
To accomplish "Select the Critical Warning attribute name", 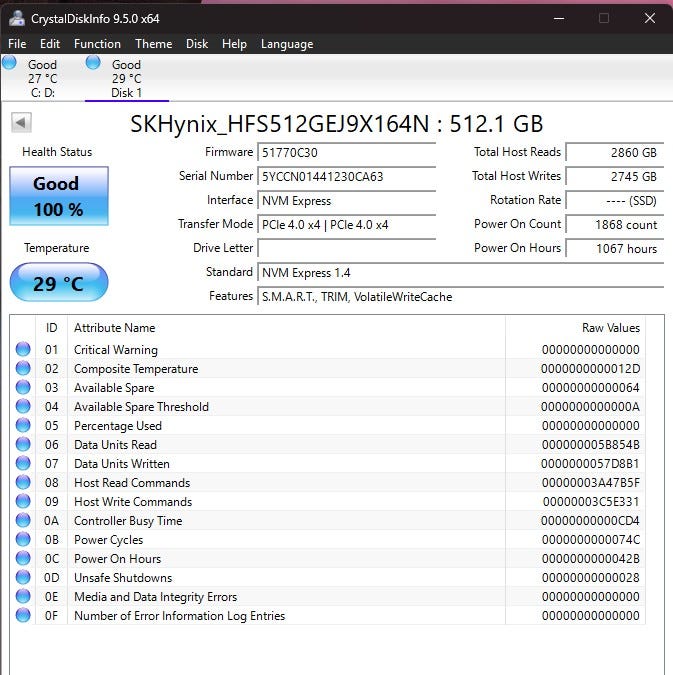I will point(116,350).
